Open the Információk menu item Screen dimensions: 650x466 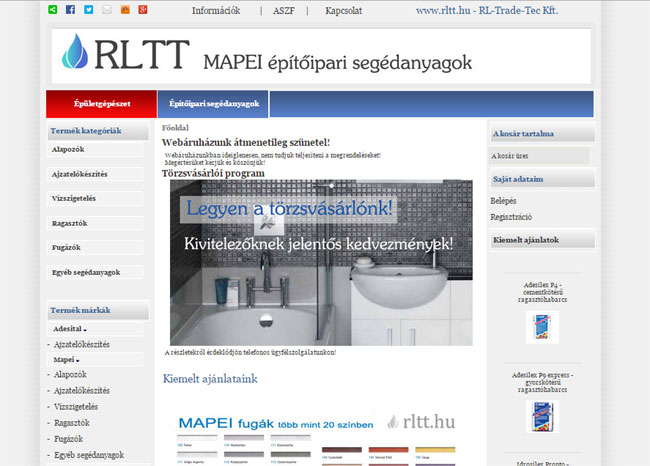(216, 11)
